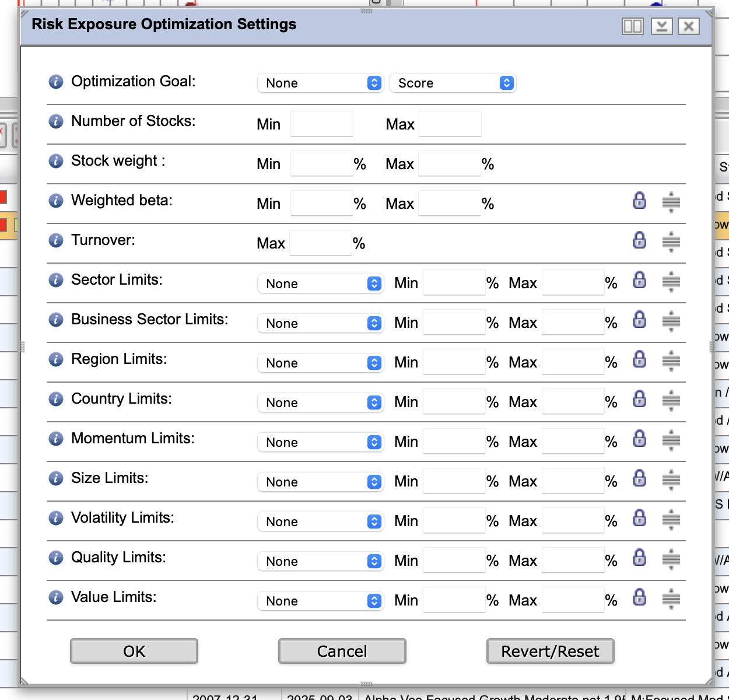Toggle the Turnover lock icon
Image resolution: width=729 pixels, height=700 pixels.
639,240
